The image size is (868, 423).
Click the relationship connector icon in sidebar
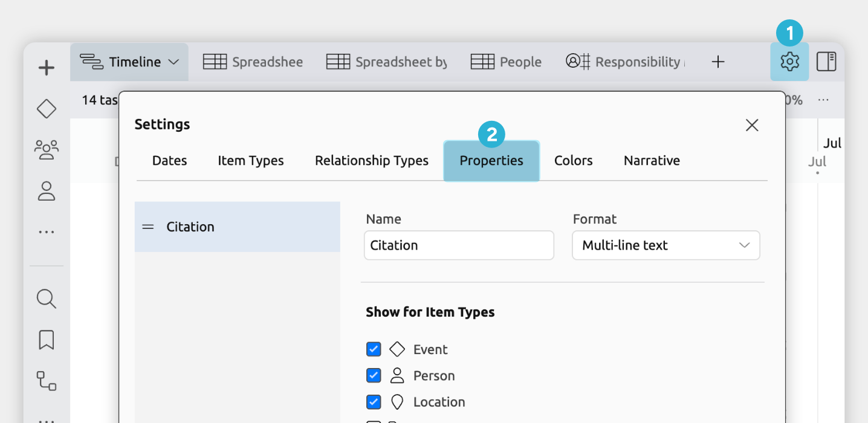point(47,381)
